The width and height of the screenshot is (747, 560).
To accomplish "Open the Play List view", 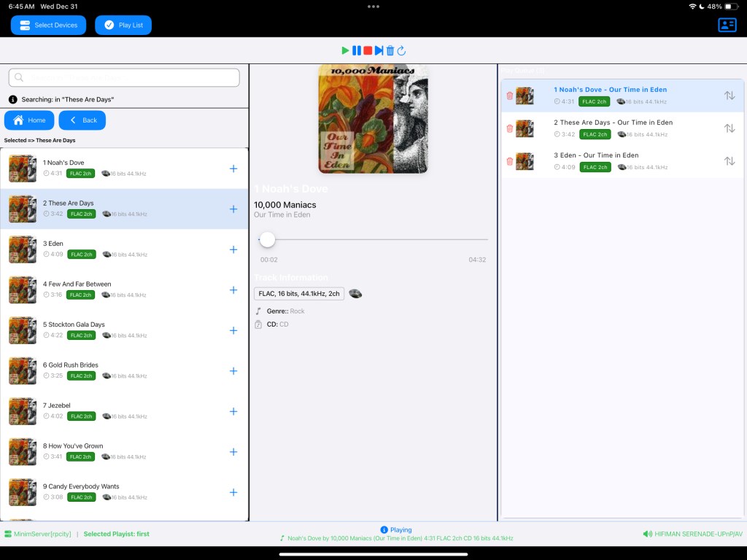I will (x=123, y=25).
